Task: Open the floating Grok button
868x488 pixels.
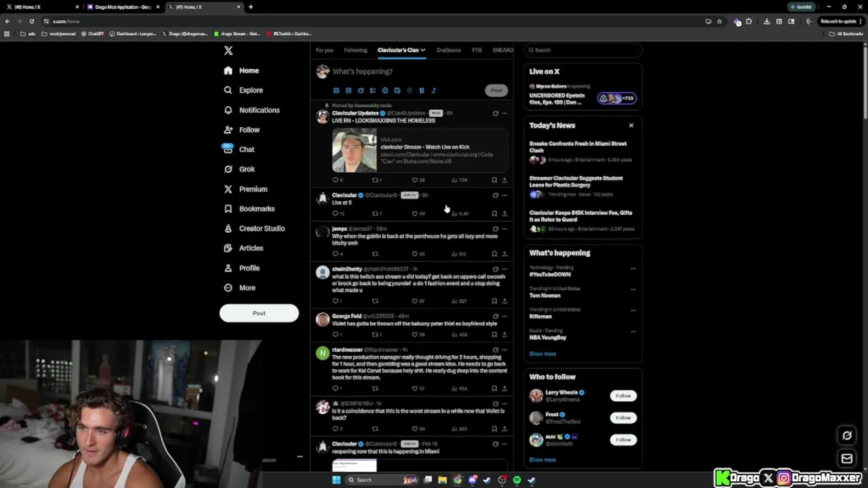Action: (846, 436)
